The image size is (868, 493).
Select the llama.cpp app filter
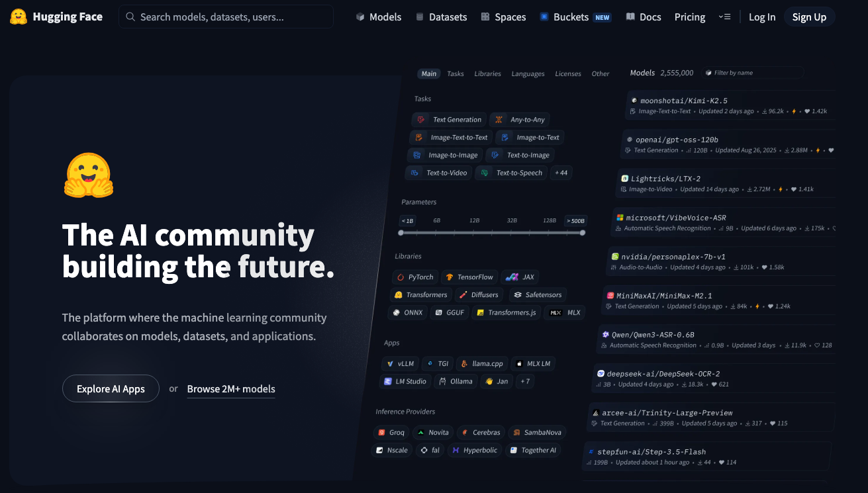coord(483,363)
